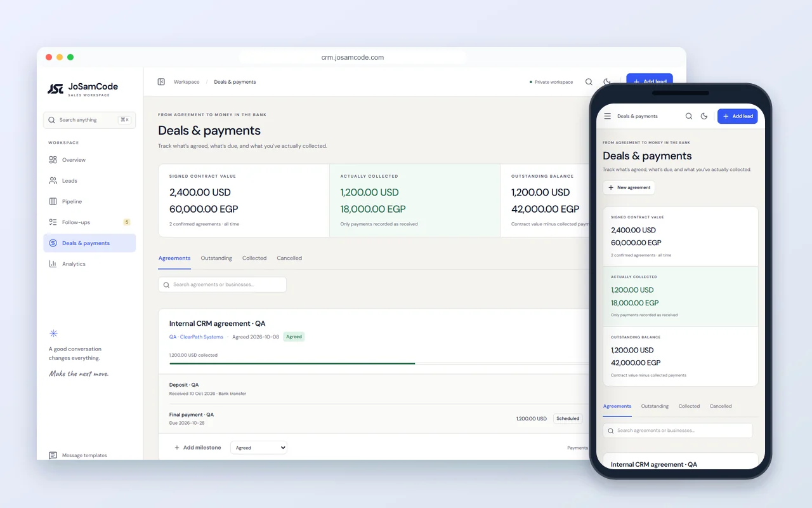Image resolution: width=812 pixels, height=508 pixels.
Task: Open the Agreed status dropdown
Action: point(259,448)
